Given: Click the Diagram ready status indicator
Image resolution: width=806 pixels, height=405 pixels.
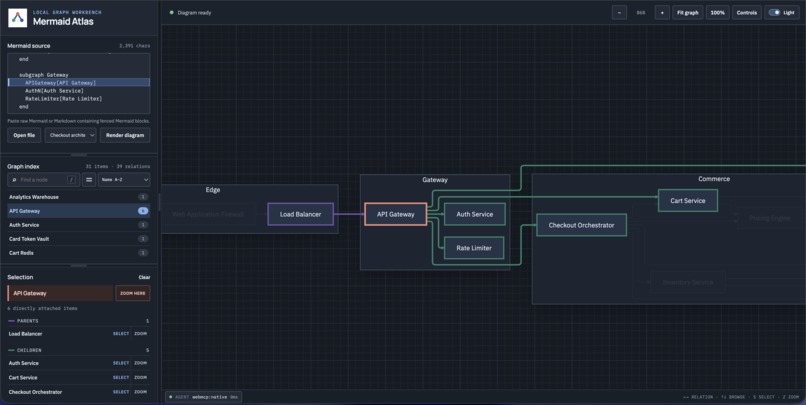Looking at the screenshot, I should pos(190,13).
